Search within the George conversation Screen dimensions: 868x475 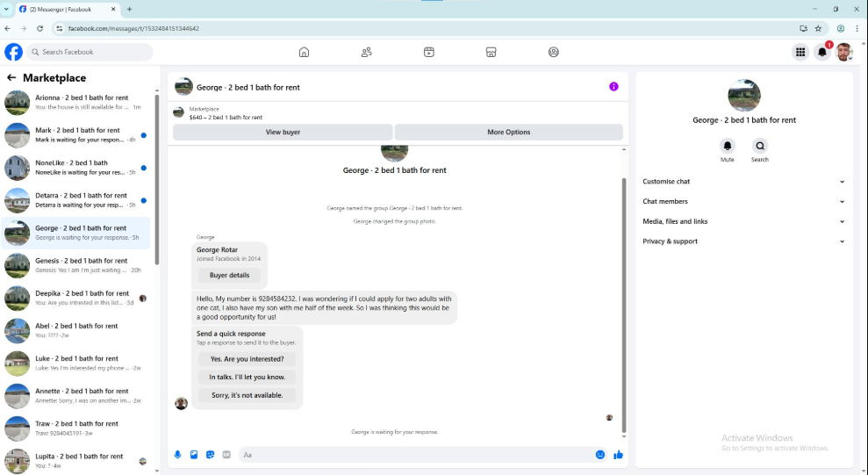(760, 146)
